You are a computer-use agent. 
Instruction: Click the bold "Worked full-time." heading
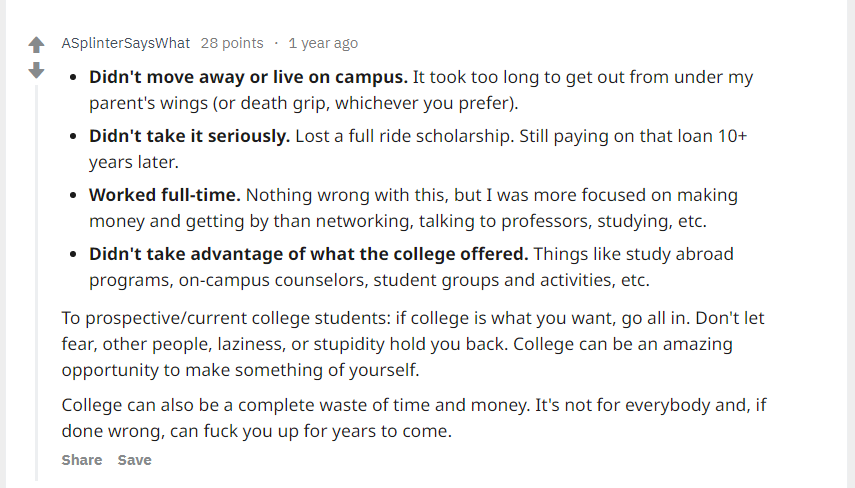(164, 195)
